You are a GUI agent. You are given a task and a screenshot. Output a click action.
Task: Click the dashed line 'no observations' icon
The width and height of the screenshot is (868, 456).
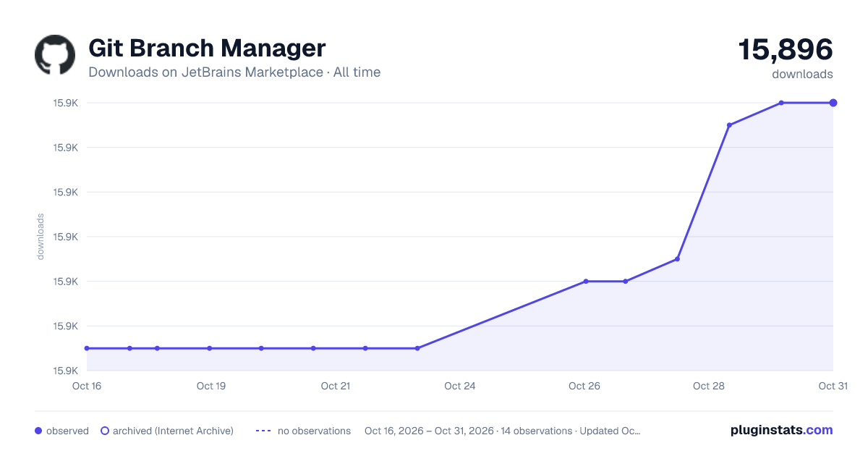point(263,431)
